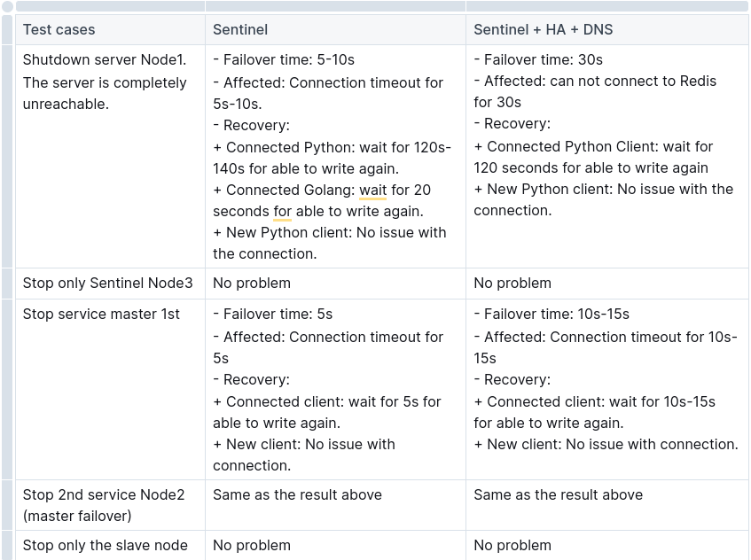The width and height of the screenshot is (751, 560).
Task: Click 'Stop only Sentinel Node3' cell
Action: (x=110, y=284)
